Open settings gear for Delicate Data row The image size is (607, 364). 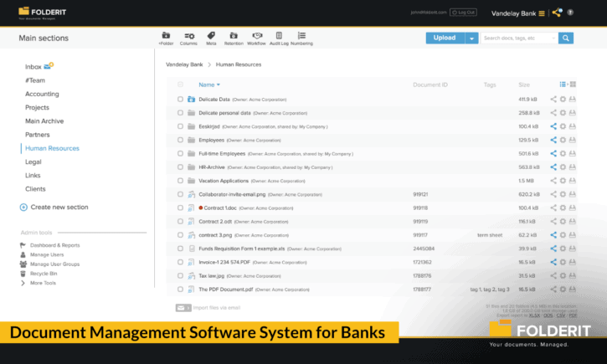(563, 100)
